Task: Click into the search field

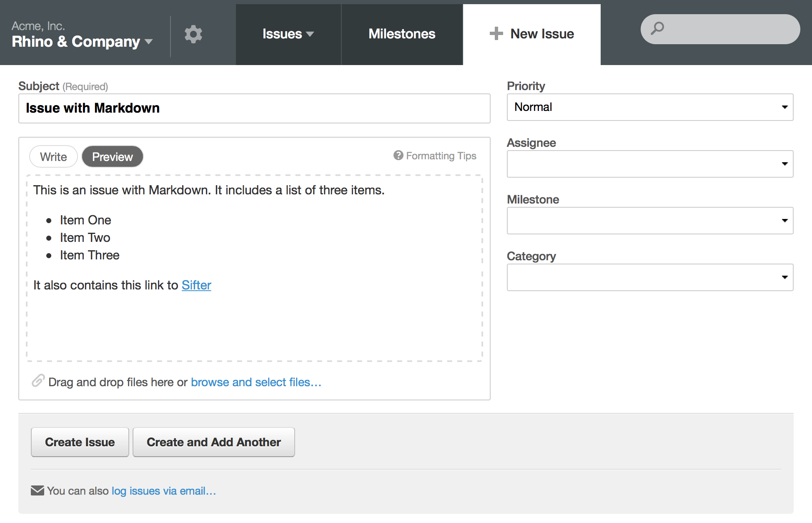Action: (x=720, y=29)
